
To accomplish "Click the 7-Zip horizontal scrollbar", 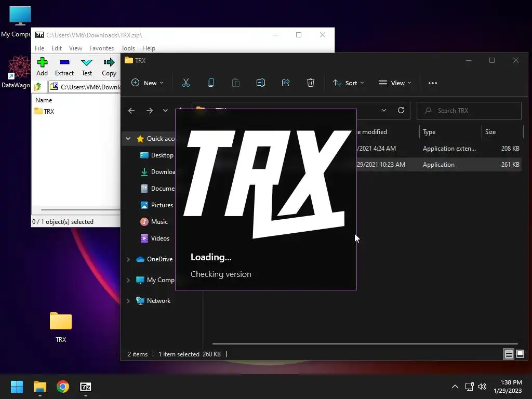I will (81, 210).
